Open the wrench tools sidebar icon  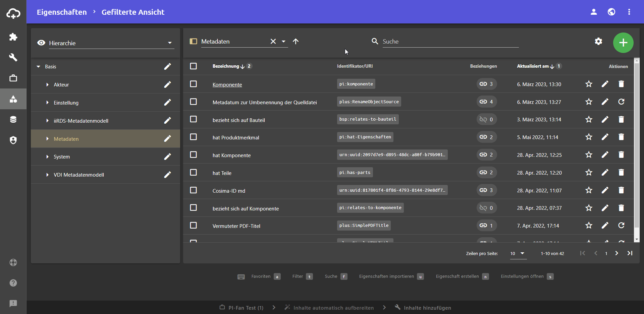point(13,57)
